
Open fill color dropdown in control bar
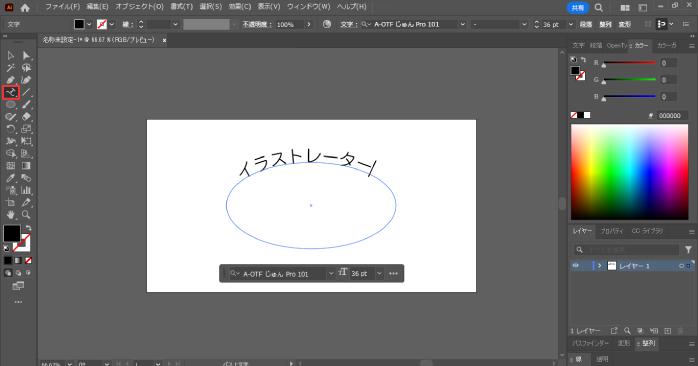point(89,24)
